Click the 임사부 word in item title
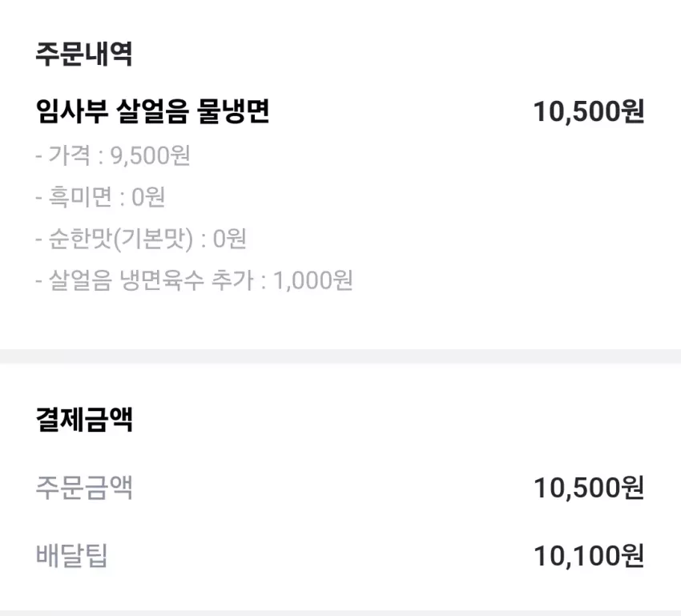The width and height of the screenshot is (681, 616). coord(71,111)
